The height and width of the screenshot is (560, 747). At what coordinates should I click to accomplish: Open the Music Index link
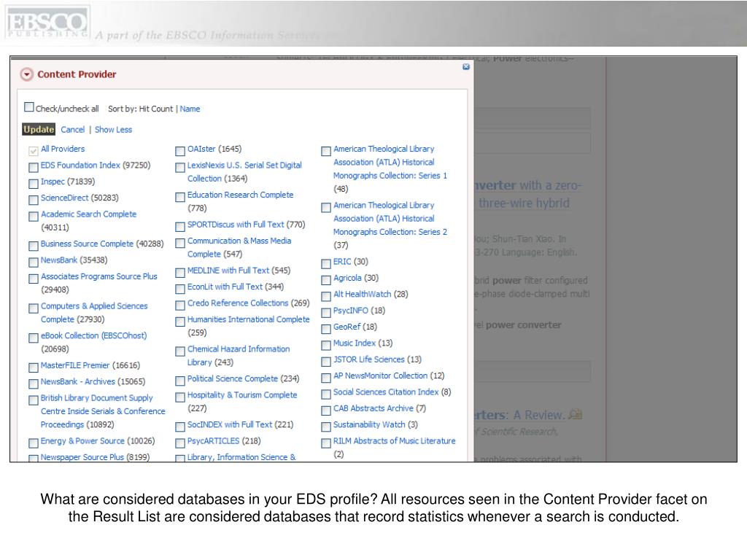[355, 343]
